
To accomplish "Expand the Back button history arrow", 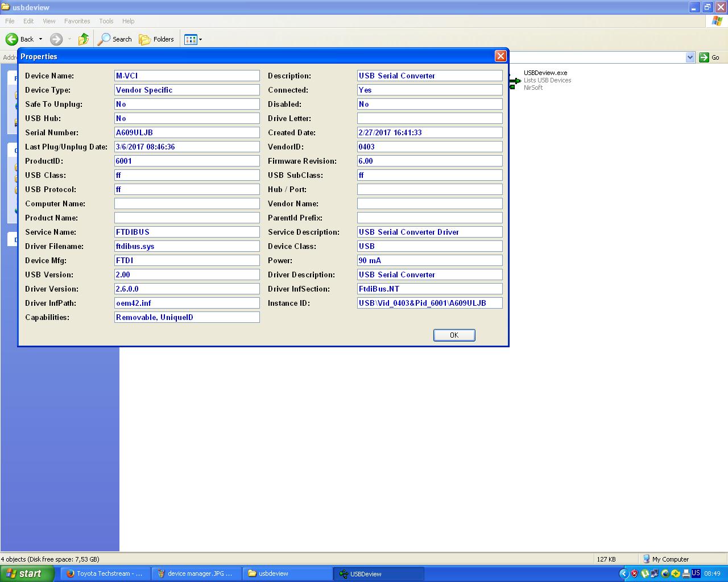I will click(40, 39).
